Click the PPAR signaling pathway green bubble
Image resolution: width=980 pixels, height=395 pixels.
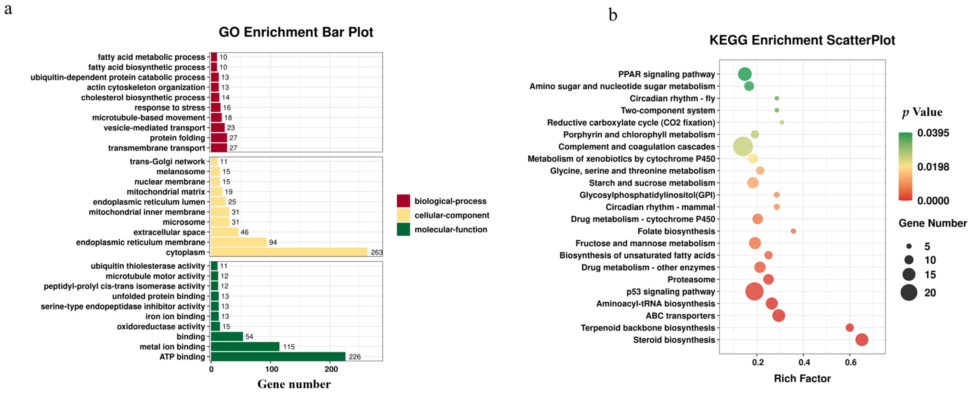click(x=745, y=74)
